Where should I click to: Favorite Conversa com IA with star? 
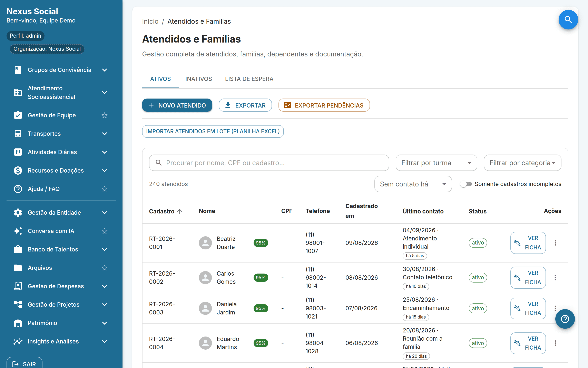click(105, 231)
